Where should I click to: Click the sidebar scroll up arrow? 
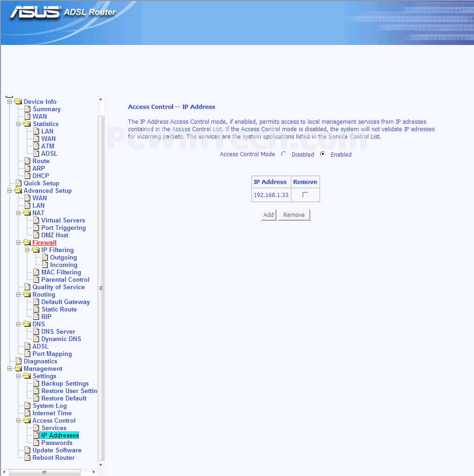point(101,99)
